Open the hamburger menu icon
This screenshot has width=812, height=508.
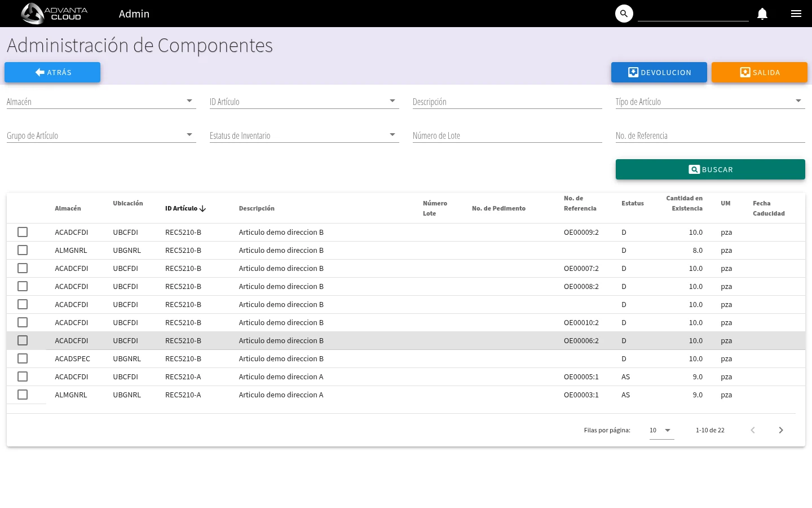tap(796, 14)
